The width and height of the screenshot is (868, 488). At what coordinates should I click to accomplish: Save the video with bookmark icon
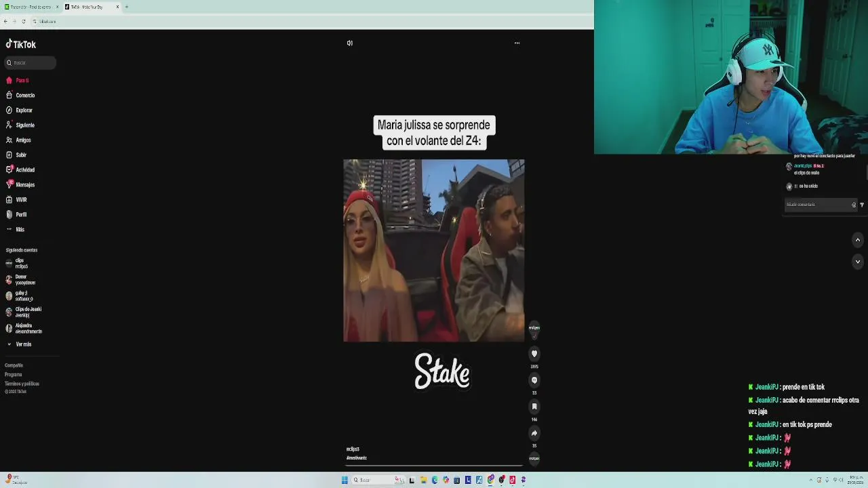click(534, 407)
